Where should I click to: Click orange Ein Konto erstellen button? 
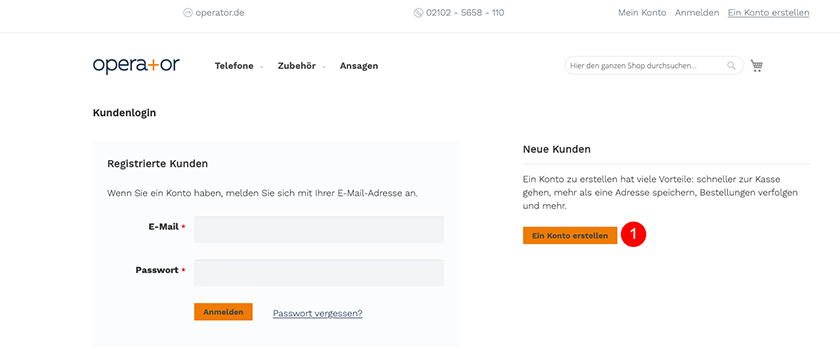point(570,235)
